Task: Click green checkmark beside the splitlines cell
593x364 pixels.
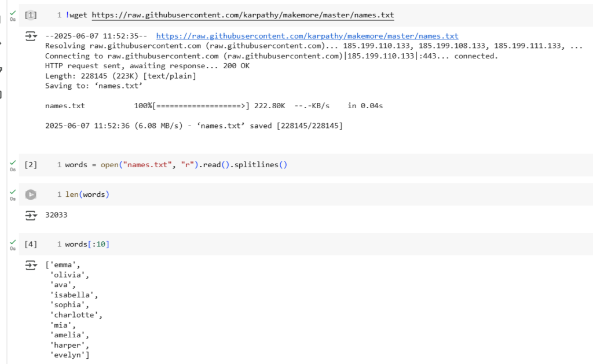Action: click(12, 163)
